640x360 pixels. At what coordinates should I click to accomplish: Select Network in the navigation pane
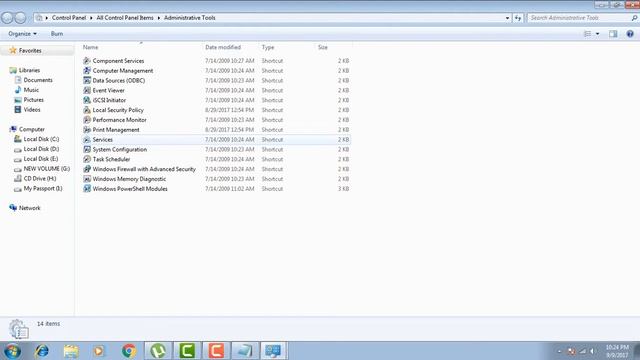click(29, 208)
